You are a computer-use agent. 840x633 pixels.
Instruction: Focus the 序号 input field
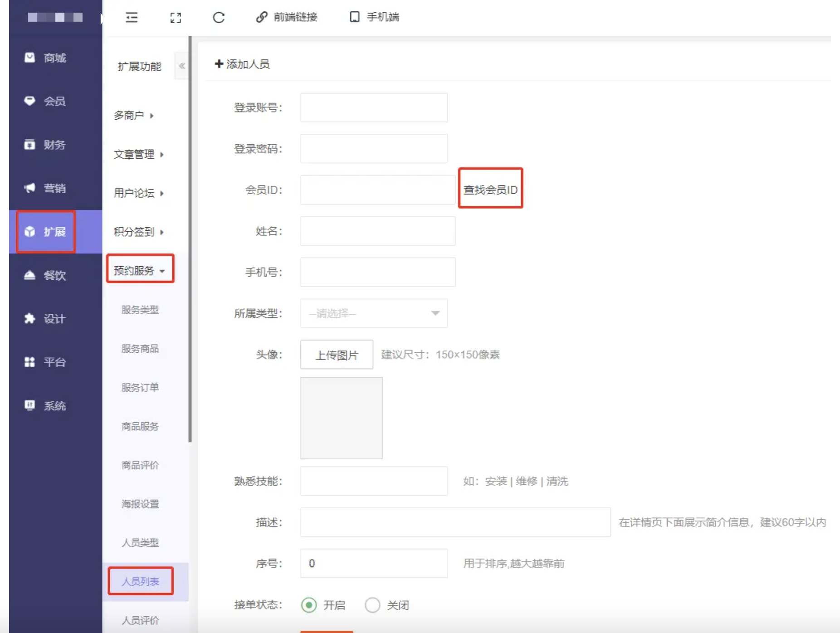tap(374, 563)
